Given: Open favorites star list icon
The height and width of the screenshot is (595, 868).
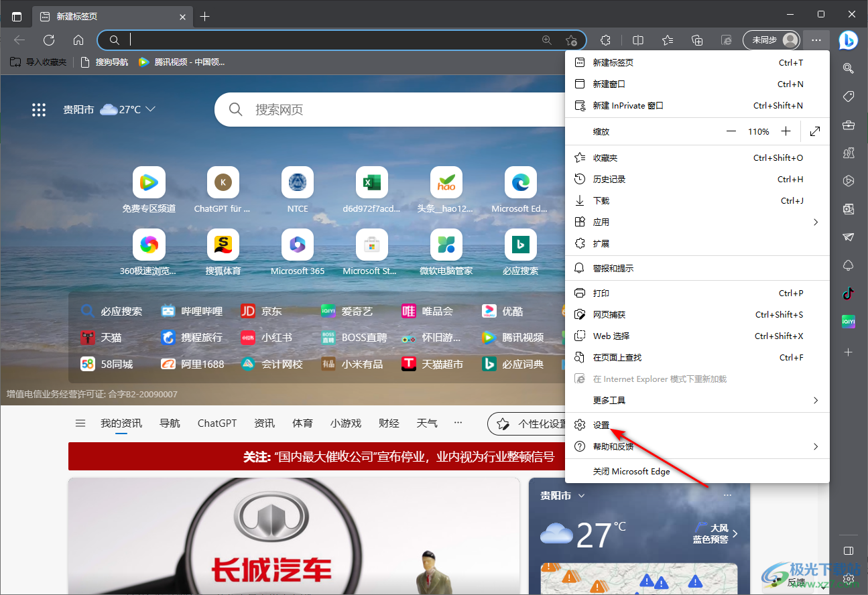Looking at the screenshot, I should coord(668,40).
